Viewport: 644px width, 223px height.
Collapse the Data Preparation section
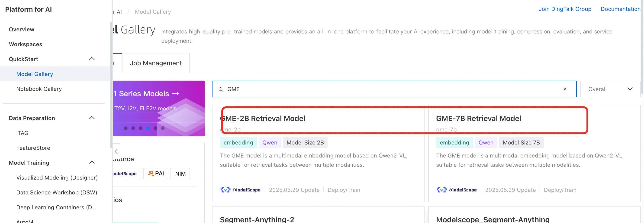[92, 118]
